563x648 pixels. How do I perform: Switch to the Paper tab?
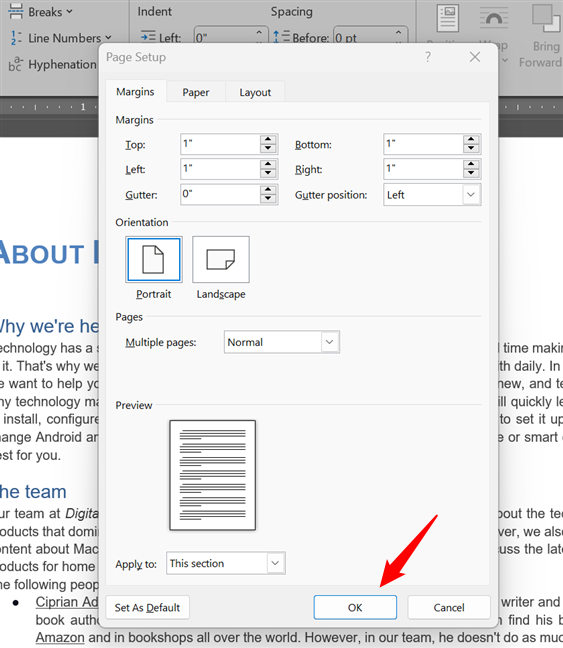(196, 92)
